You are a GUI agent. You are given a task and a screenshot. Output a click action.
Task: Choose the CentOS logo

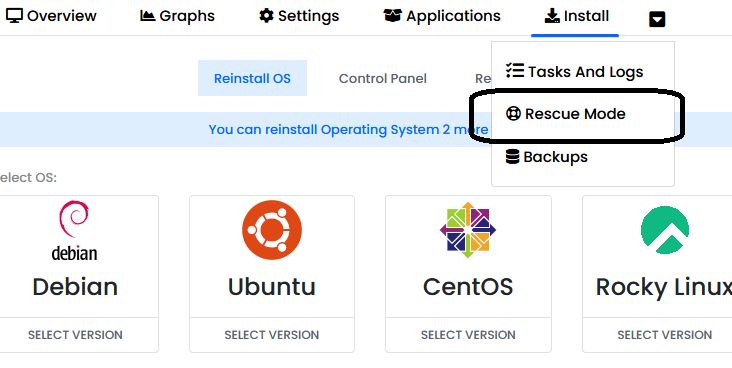point(468,230)
